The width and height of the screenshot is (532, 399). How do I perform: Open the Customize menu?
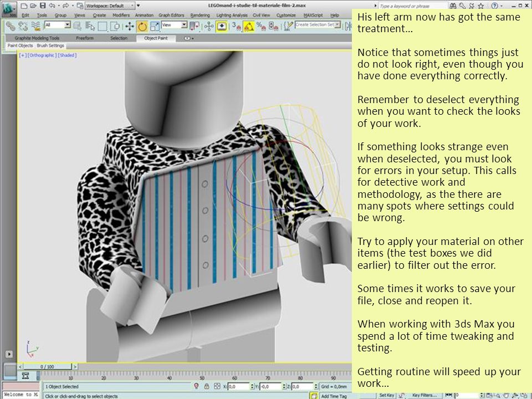point(286,16)
